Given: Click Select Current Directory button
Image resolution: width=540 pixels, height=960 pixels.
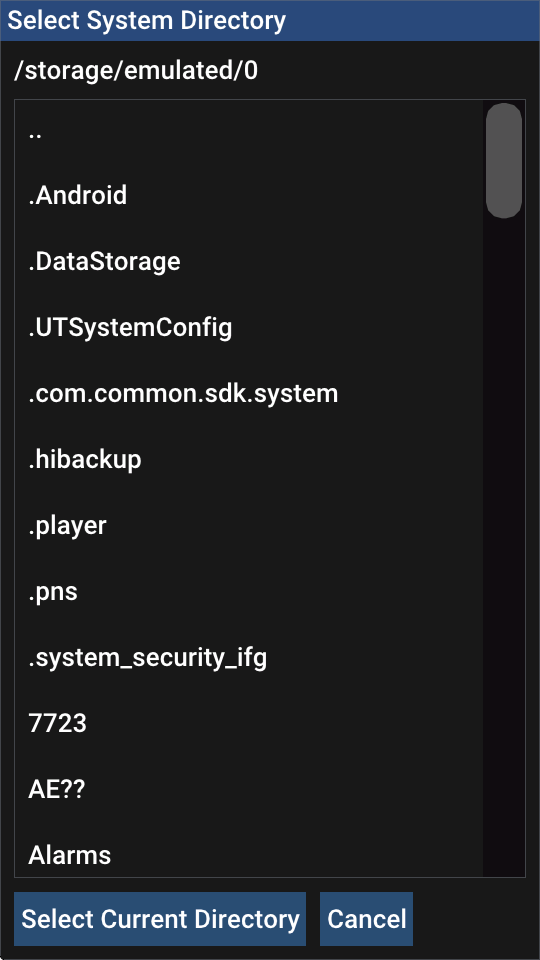Looking at the screenshot, I should pos(160,919).
